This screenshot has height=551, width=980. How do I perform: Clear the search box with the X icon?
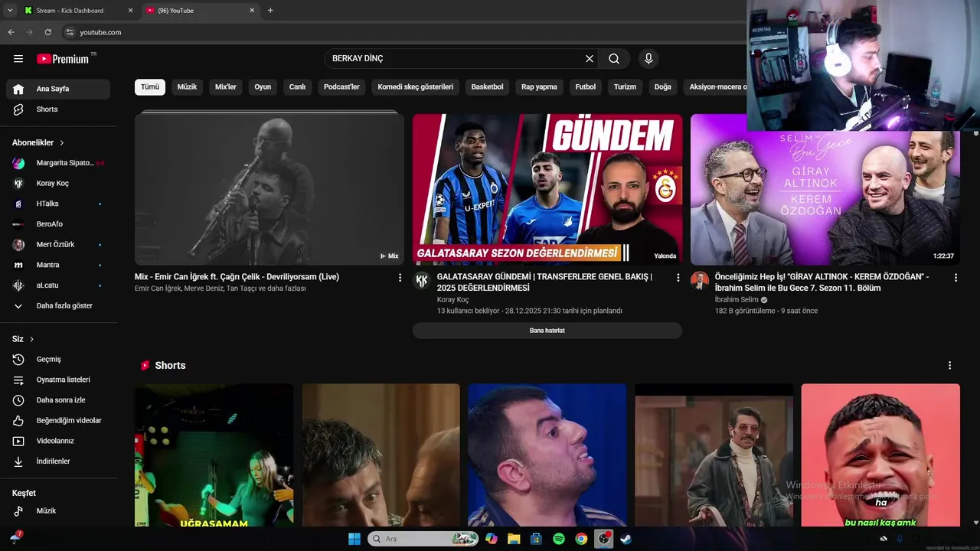590,59
